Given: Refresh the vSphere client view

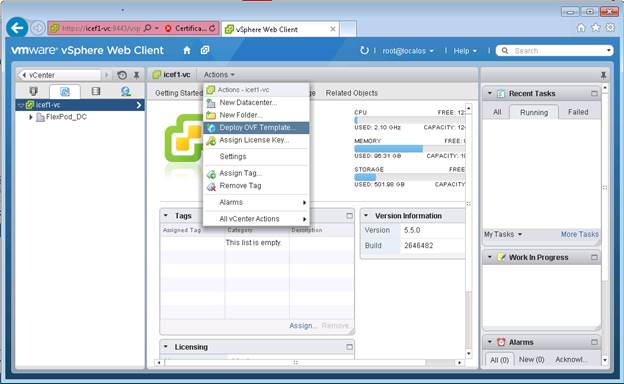Looking at the screenshot, I should pyautogui.click(x=364, y=51).
